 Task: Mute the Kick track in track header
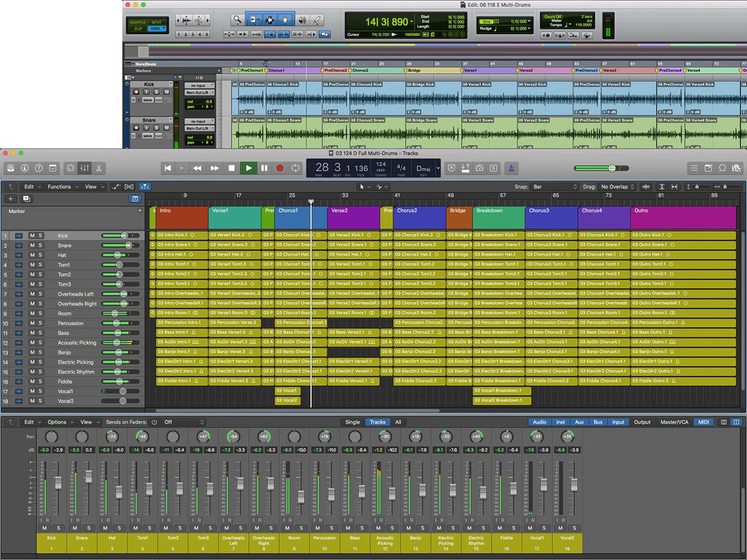(32, 235)
